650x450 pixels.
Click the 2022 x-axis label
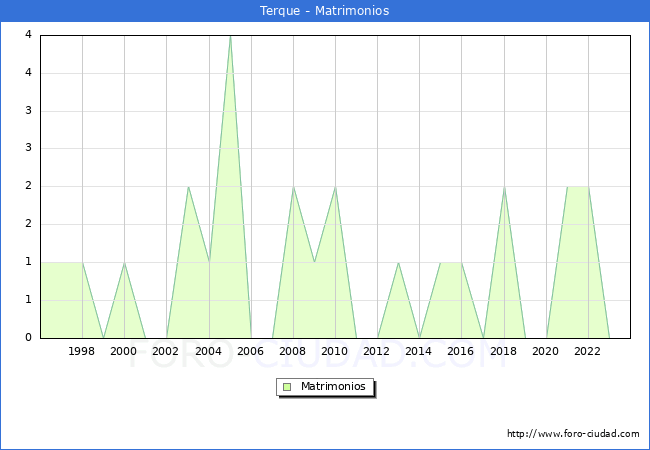coord(587,351)
